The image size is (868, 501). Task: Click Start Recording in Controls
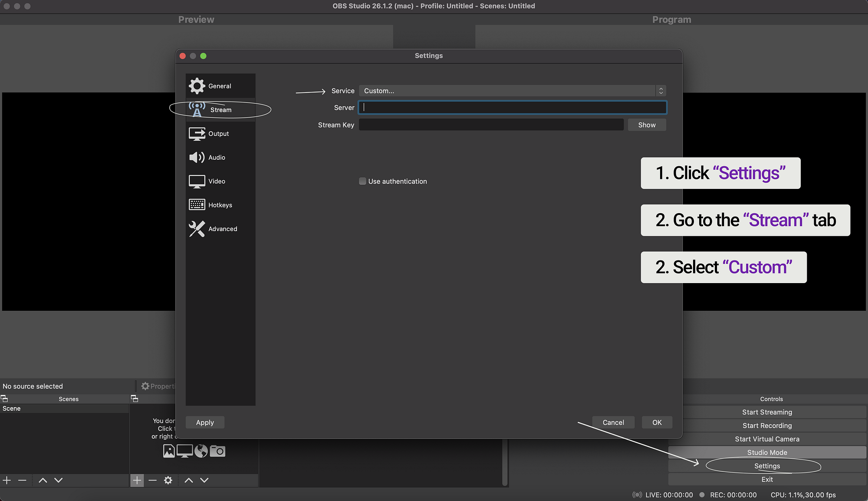tap(767, 426)
